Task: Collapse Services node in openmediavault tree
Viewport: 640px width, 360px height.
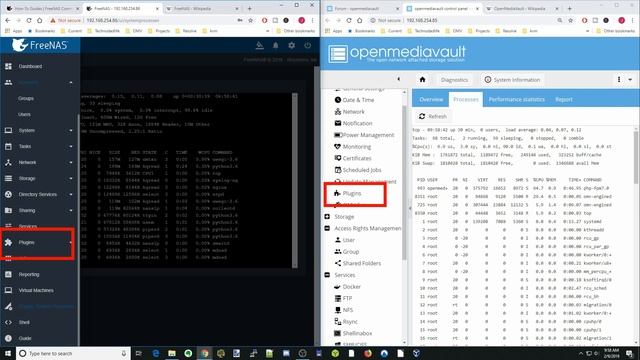Action: click(327, 275)
